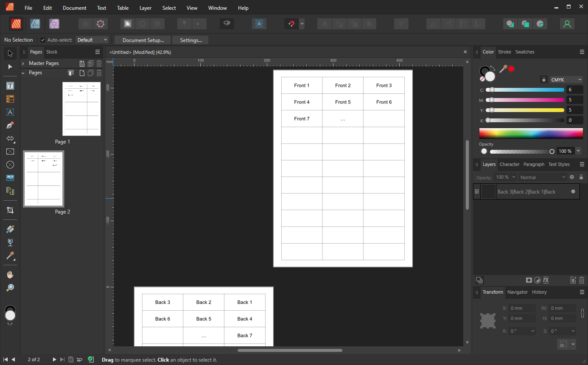Activate the Vector Crop tool
The width and height of the screenshot is (588, 365).
click(10, 210)
